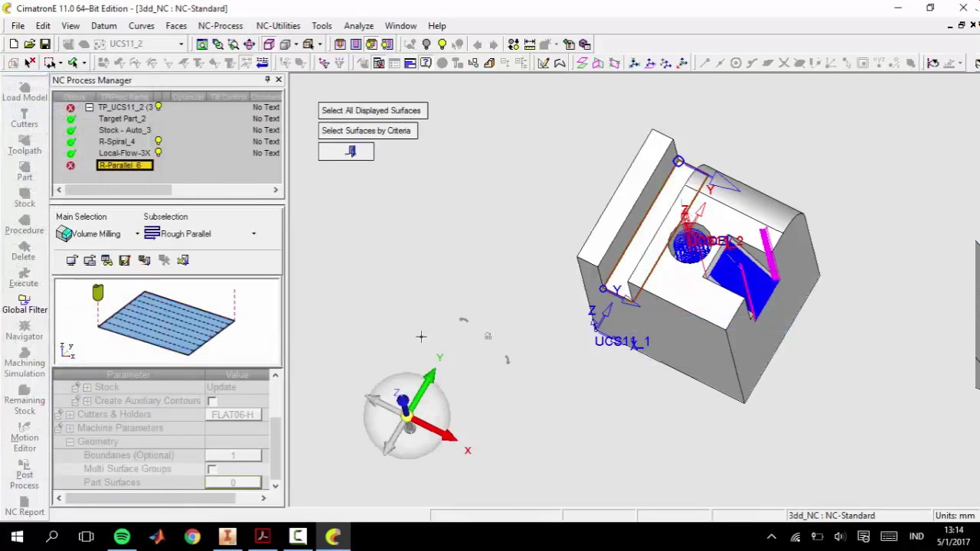This screenshot has width=980, height=551.
Task: Click the cancel selection arrow icon
Action: pos(29,63)
